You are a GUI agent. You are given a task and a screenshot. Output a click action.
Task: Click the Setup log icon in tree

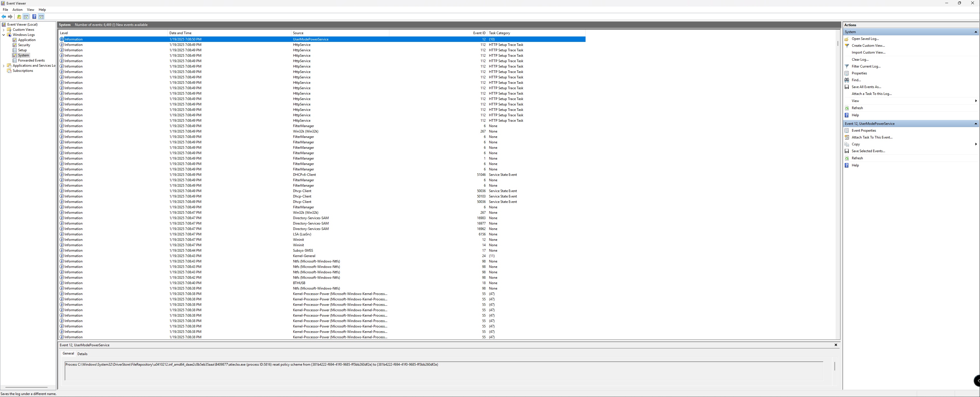tap(15, 50)
